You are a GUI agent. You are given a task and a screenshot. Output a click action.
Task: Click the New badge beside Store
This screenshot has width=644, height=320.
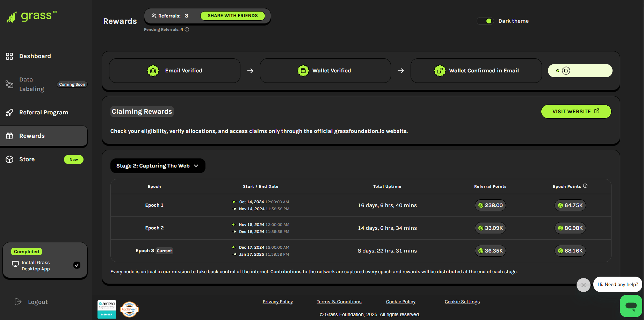tap(74, 159)
